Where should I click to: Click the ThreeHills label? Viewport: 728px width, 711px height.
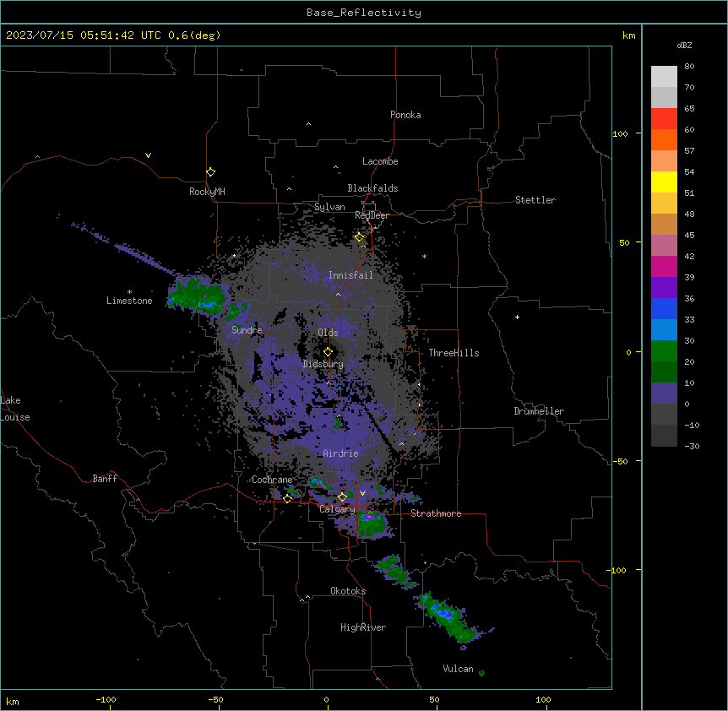click(454, 353)
